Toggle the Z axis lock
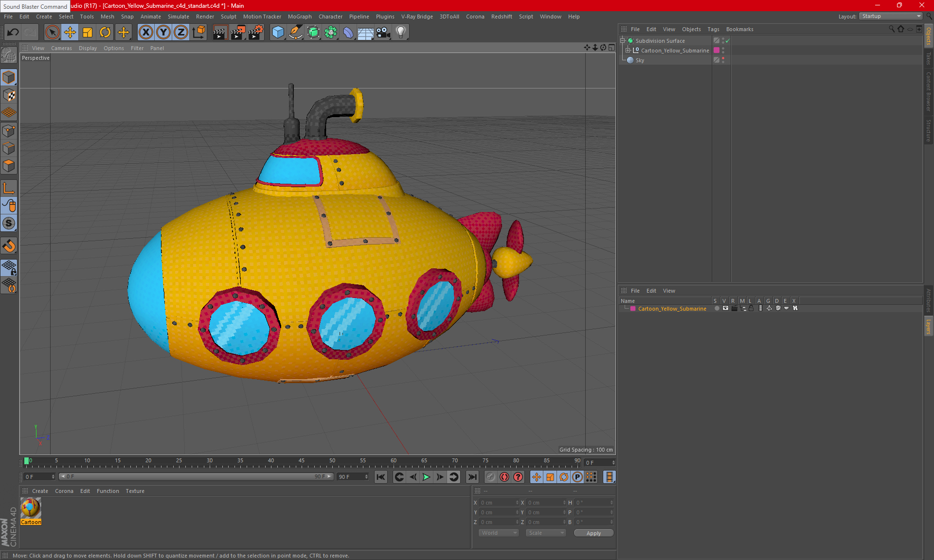934x560 pixels. [x=181, y=33]
